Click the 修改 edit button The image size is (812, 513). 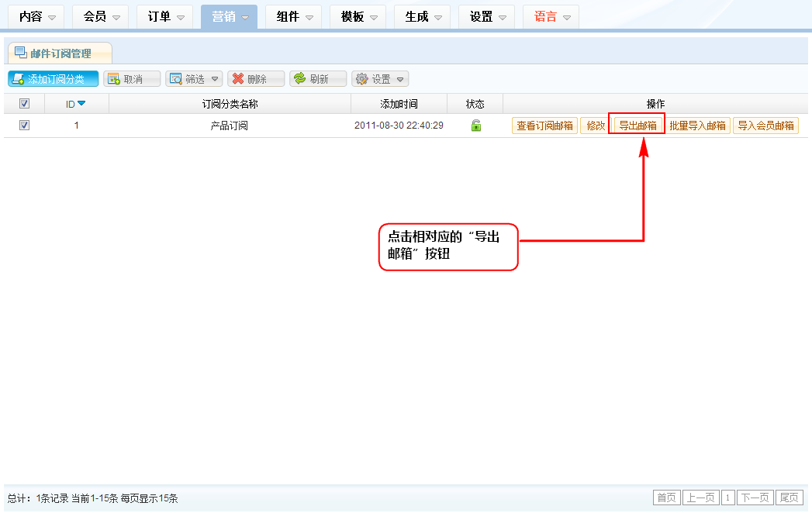coord(596,126)
